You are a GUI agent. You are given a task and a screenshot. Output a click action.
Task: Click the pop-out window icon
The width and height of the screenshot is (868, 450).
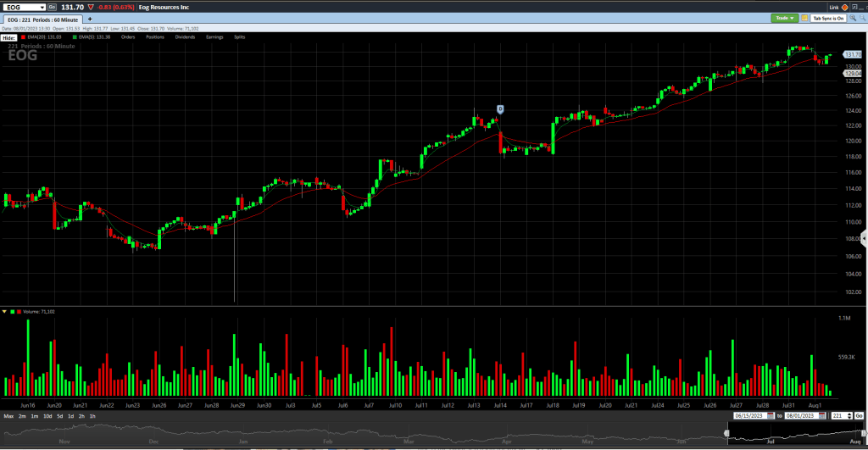pos(853,7)
